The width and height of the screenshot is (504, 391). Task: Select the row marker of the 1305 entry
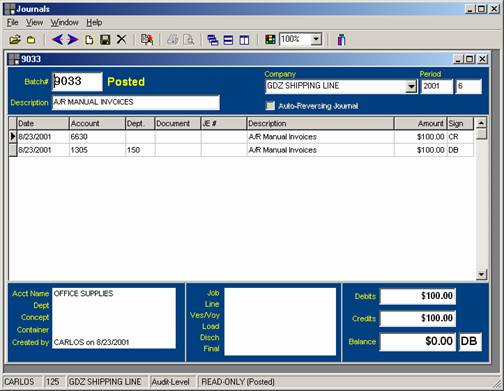(13, 150)
